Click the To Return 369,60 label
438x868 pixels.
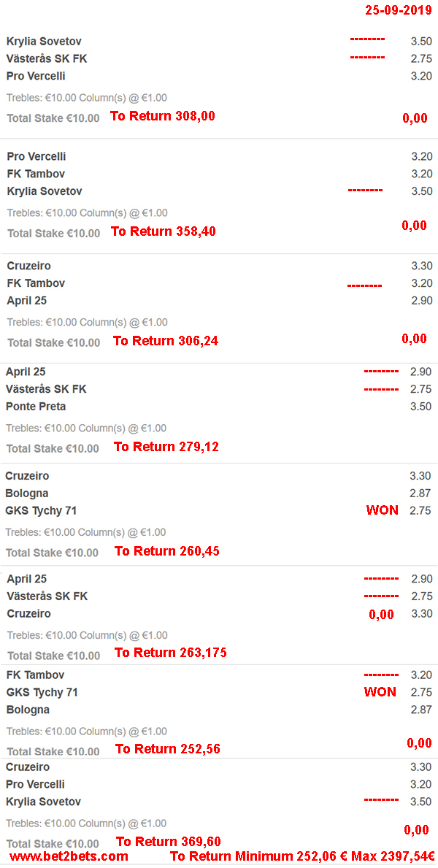(x=169, y=842)
